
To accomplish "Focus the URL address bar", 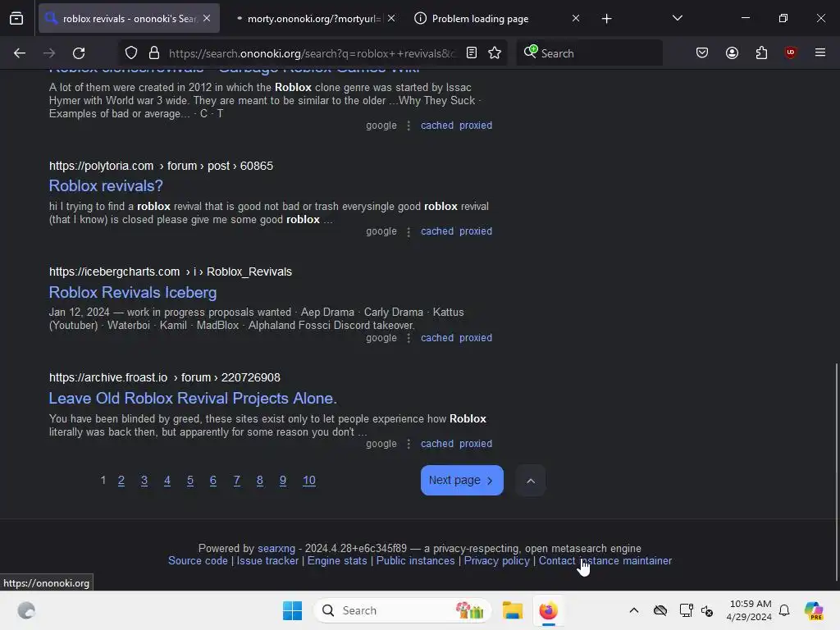I will [312, 53].
